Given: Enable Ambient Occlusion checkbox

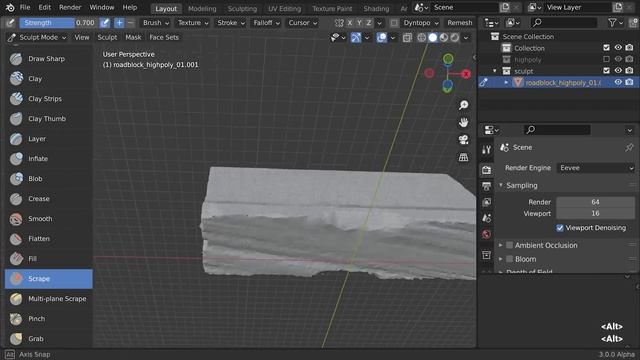Looking at the screenshot, I should click(x=509, y=245).
